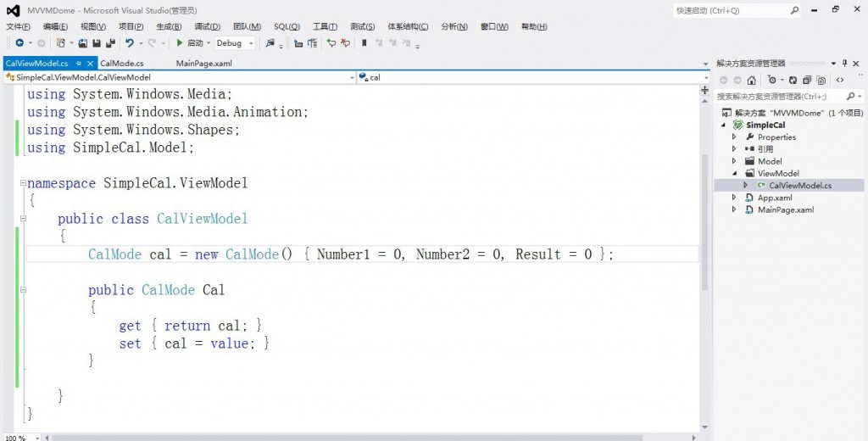Click the editor horizontal scrollbar
This screenshot has height=441, width=868.
coord(347,438)
